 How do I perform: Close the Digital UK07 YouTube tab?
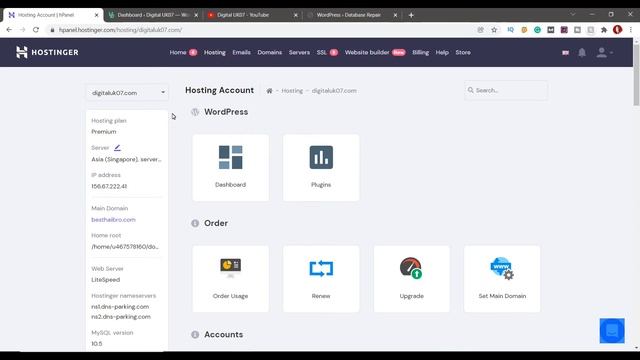296,15
